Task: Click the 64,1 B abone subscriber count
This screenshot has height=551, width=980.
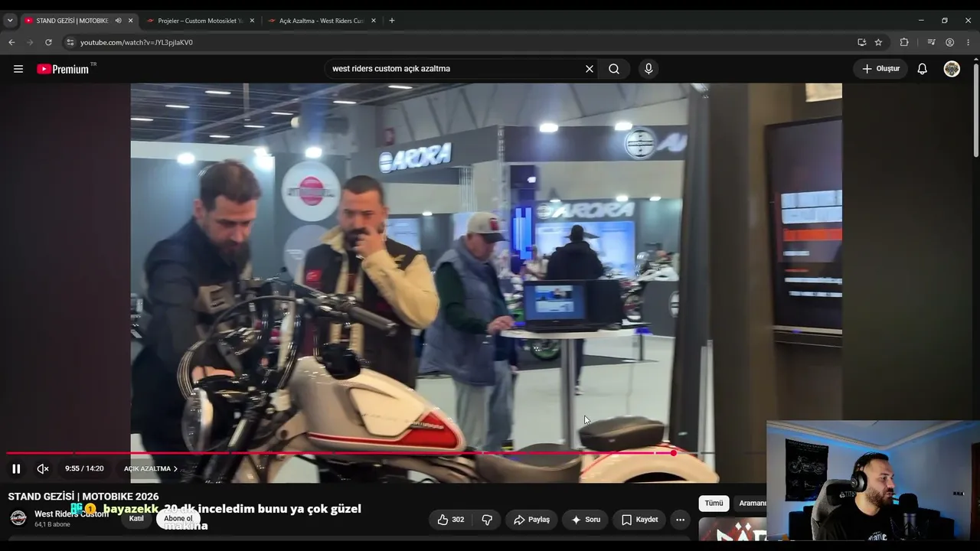Action: tap(52, 525)
